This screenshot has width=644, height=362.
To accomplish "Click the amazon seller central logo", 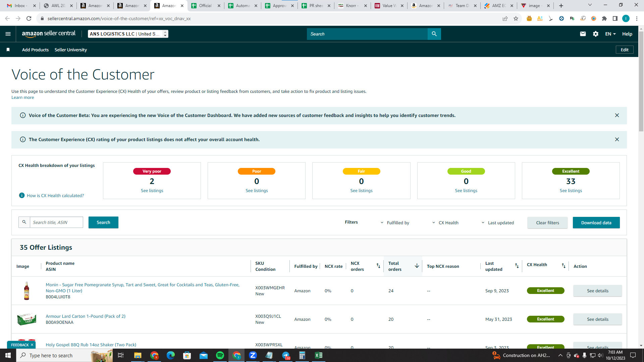I will point(49,34).
